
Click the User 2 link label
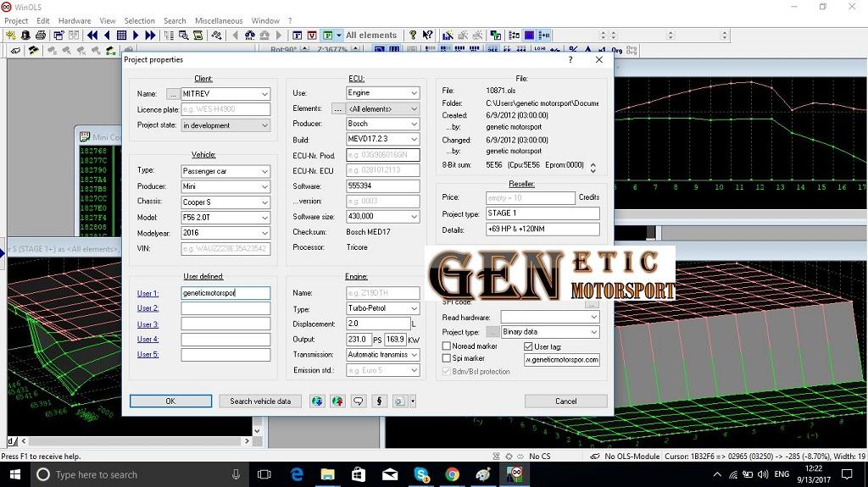pyautogui.click(x=147, y=308)
